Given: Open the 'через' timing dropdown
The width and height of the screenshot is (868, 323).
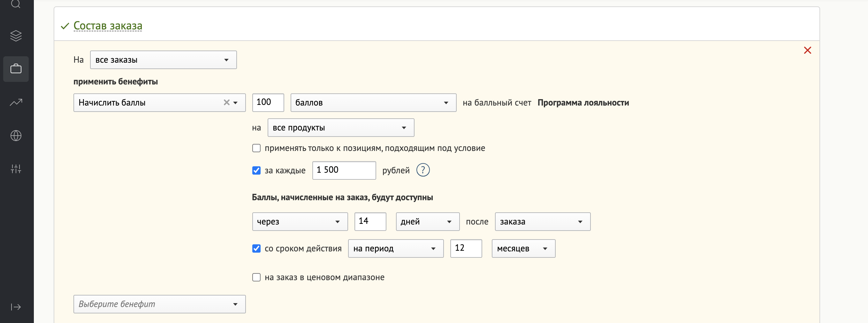Looking at the screenshot, I should pos(300,222).
